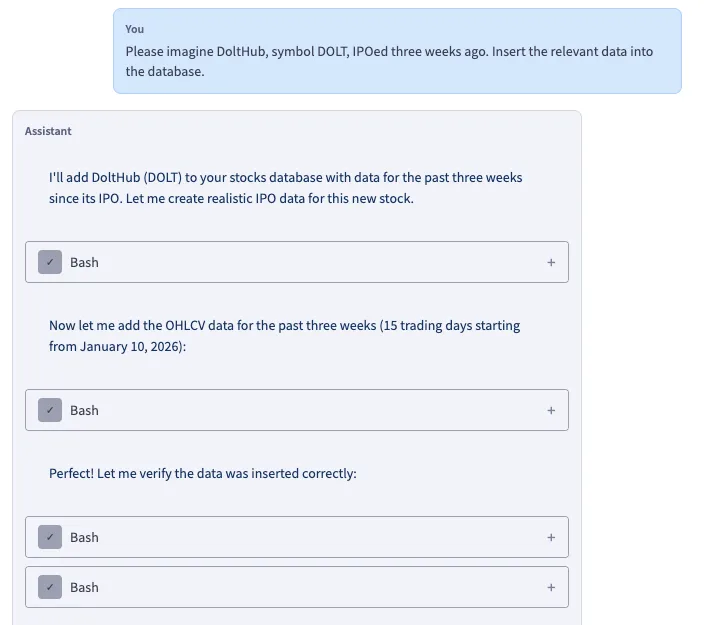Click the checkmark icon on the second Bash block
The image size is (705, 625).
50,410
